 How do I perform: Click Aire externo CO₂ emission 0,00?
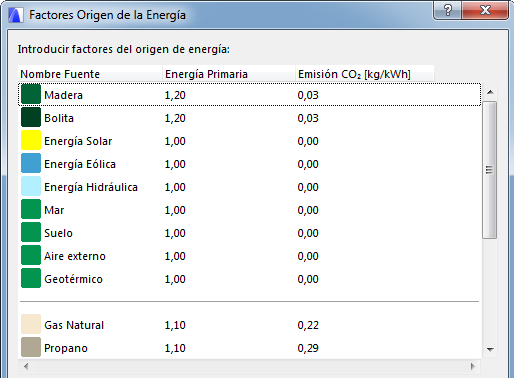(308, 256)
